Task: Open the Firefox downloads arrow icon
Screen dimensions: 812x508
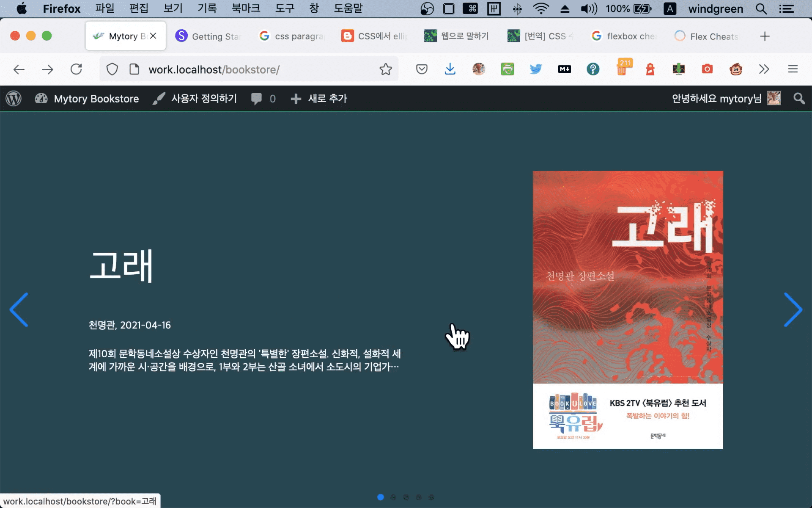Action: pyautogui.click(x=450, y=69)
